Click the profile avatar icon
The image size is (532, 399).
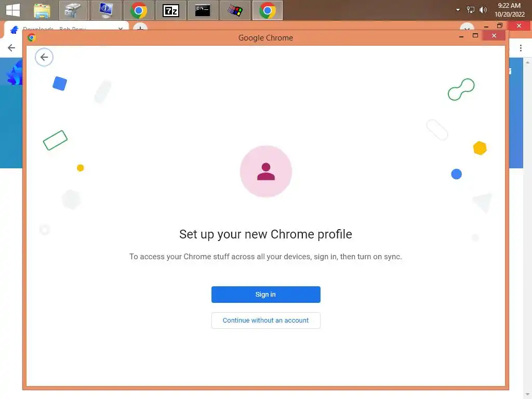point(265,171)
